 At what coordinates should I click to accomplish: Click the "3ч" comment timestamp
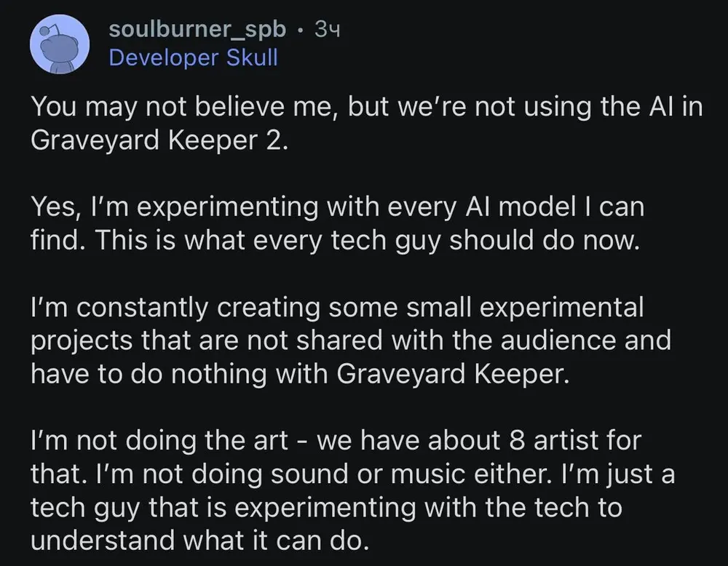(x=328, y=30)
